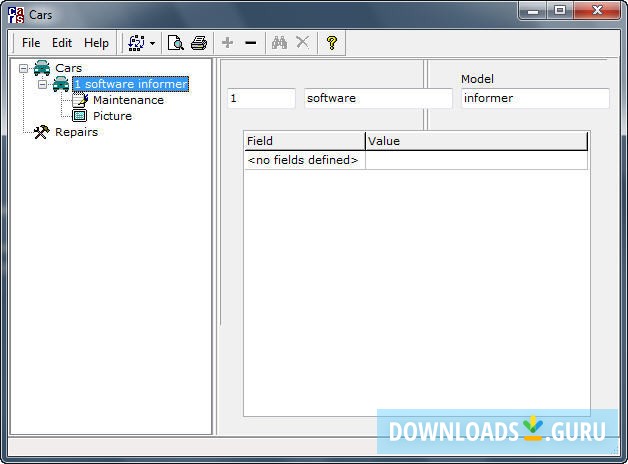628x464 pixels.
Task: Collapse the Cars root tree node
Action: coord(24,68)
